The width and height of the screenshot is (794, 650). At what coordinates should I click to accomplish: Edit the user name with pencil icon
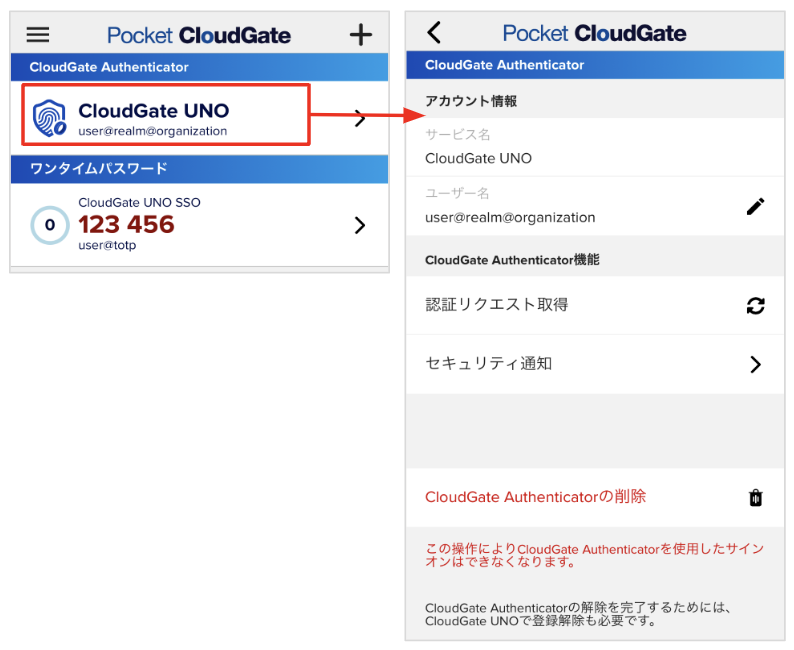(x=755, y=206)
